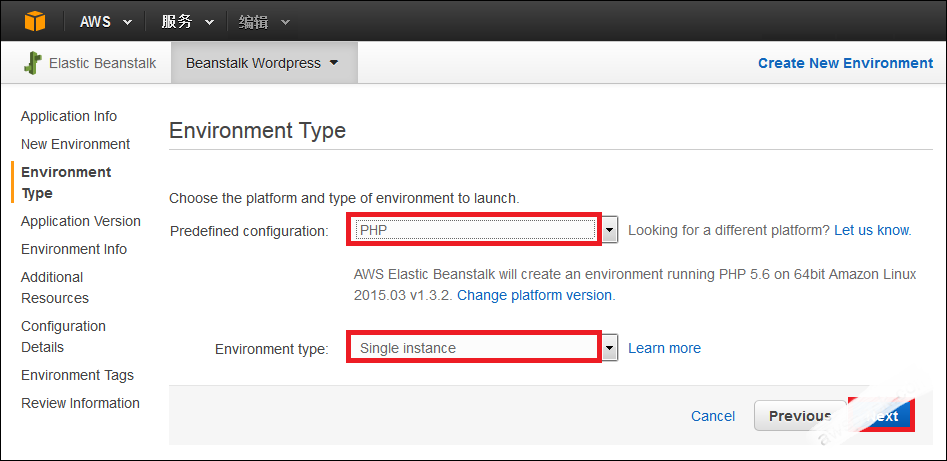The width and height of the screenshot is (947, 461).
Task: Click 'Choose the platform and type' text
Action: coord(344,198)
